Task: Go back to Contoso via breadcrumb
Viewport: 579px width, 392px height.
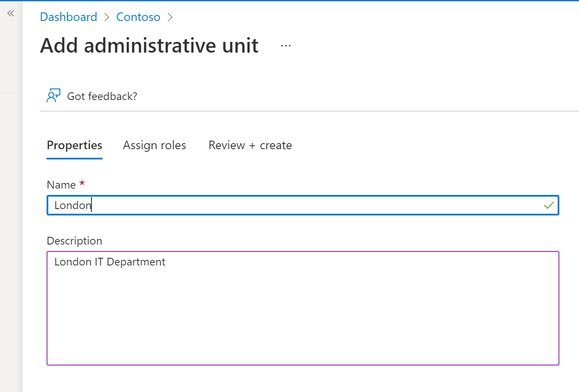Action: pyautogui.click(x=138, y=17)
